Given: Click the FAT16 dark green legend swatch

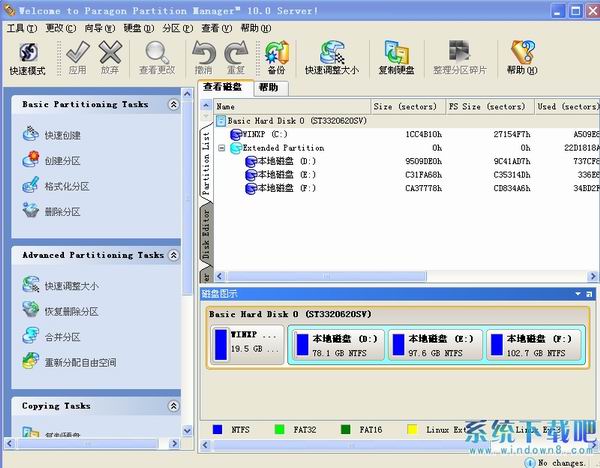Looking at the screenshot, I should pos(346,429).
